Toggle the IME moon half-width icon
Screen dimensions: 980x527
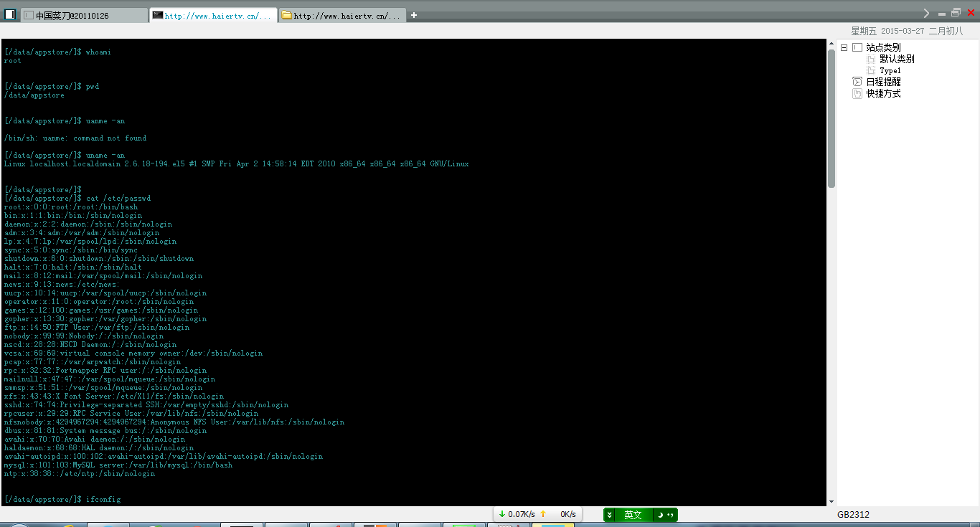659,515
